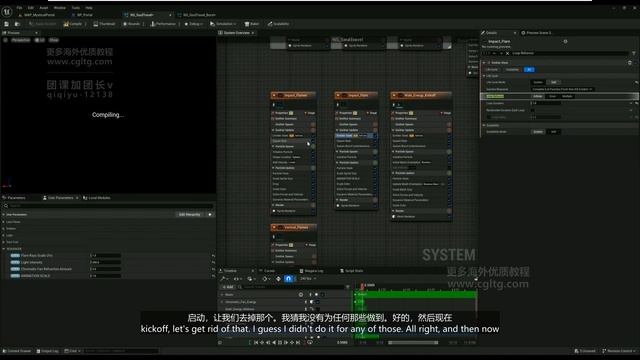This screenshot has height=360, width=640.
Task: Set Life Cycle Mode to System
Action: click(x=538, y=82)
